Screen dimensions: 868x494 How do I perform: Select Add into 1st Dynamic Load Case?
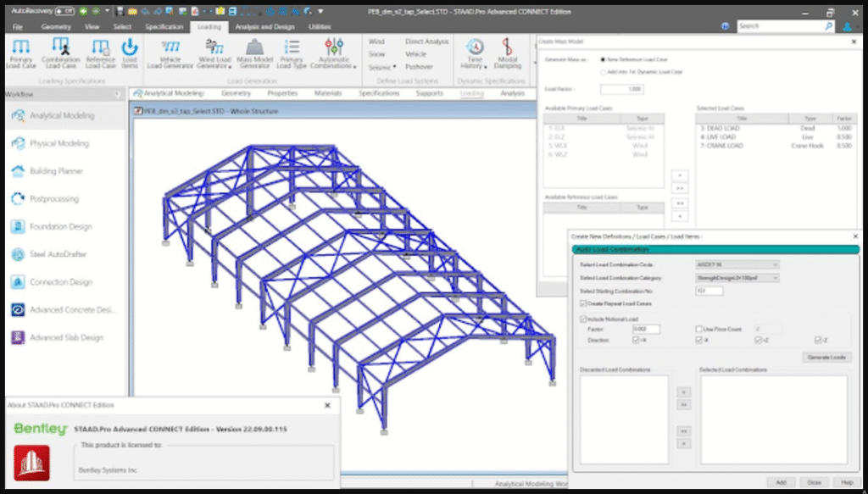coord(603,72)
